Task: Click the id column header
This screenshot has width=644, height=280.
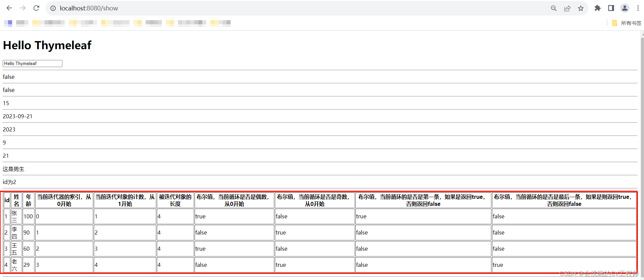Action: [7, 200]
